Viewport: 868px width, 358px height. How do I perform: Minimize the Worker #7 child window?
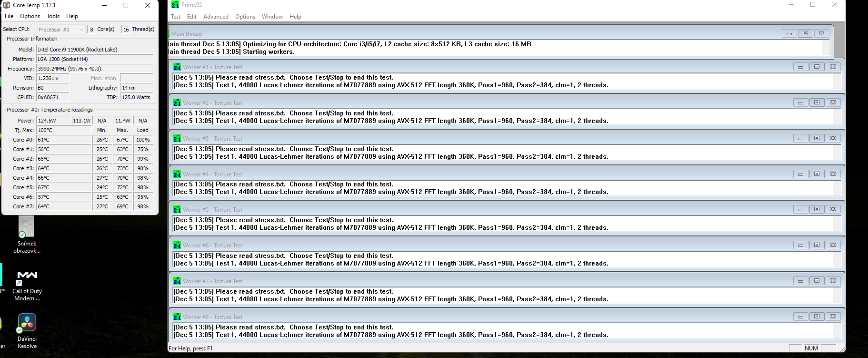800,281
